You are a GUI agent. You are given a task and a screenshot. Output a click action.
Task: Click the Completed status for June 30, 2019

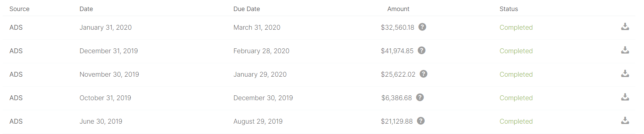[516, 121]
